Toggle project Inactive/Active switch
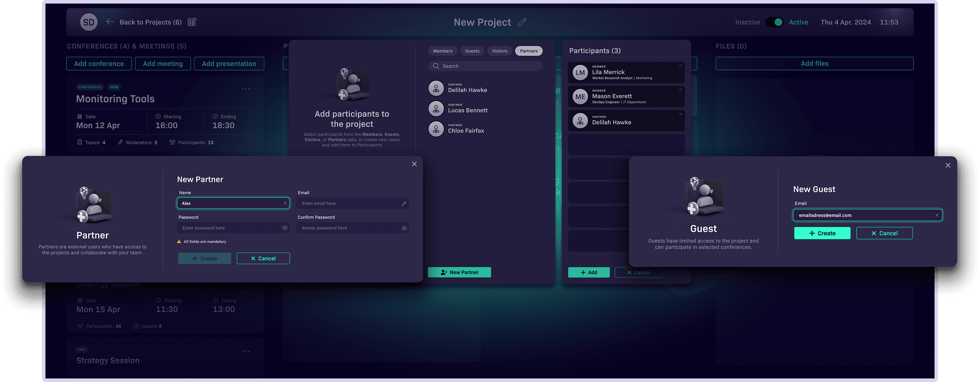 coord(774,22)
